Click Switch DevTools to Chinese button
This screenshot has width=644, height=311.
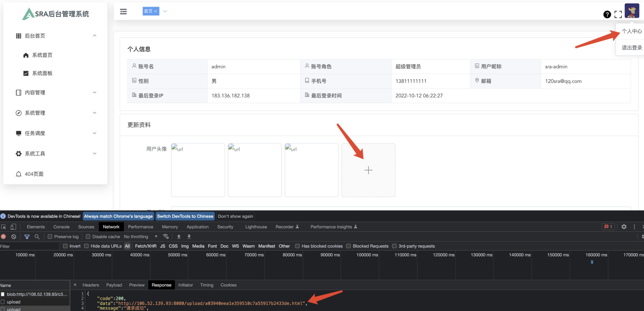point(185,216)
